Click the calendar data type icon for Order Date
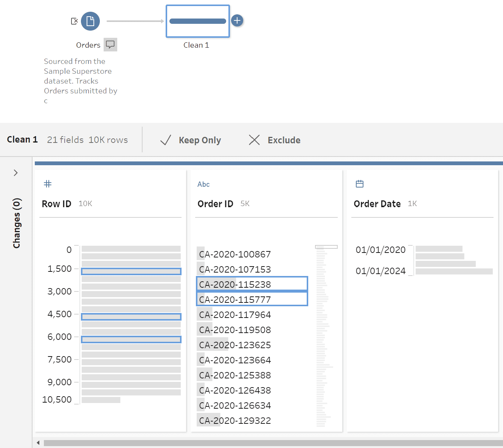Viewport: 503px width, 448px height. (360, 184)
